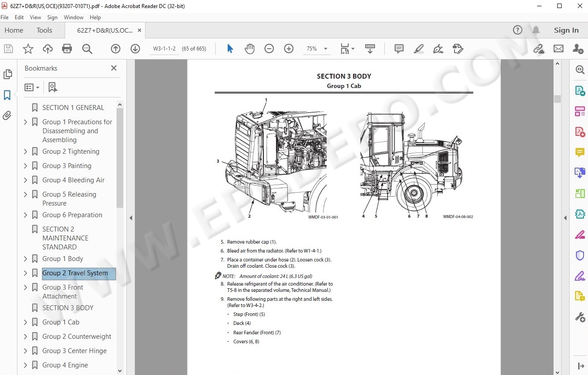The image size is (588, 375).
Task: Open bookmark options list menu
Action: (32, 88)
